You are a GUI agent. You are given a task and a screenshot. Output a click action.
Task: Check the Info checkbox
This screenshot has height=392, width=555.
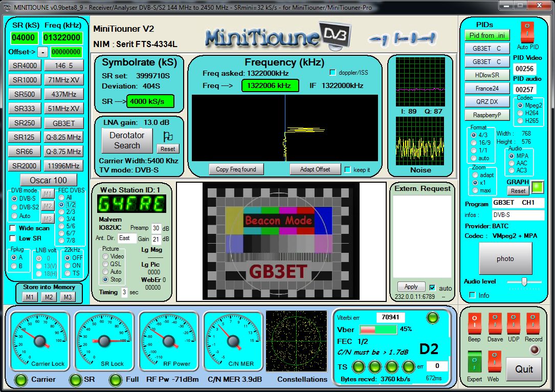click(472, 295)
